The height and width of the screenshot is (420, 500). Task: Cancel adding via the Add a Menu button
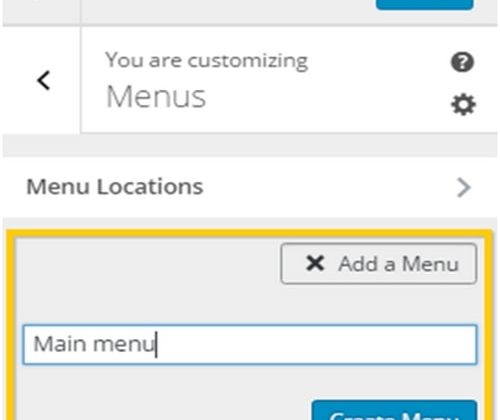tap(379, 264)
